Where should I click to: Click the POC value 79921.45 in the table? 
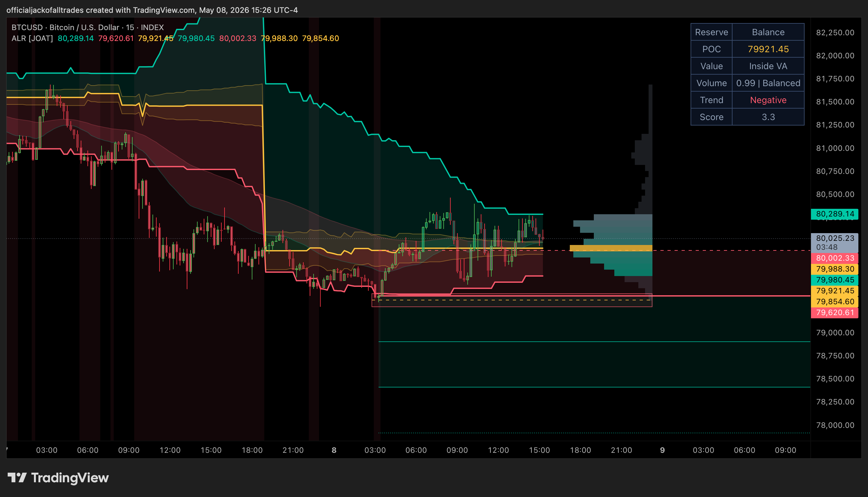(x=768, y=49)
